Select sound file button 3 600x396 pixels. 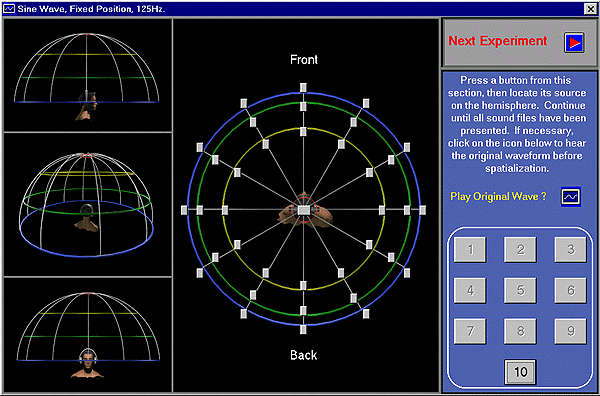(x=571, y=250)
